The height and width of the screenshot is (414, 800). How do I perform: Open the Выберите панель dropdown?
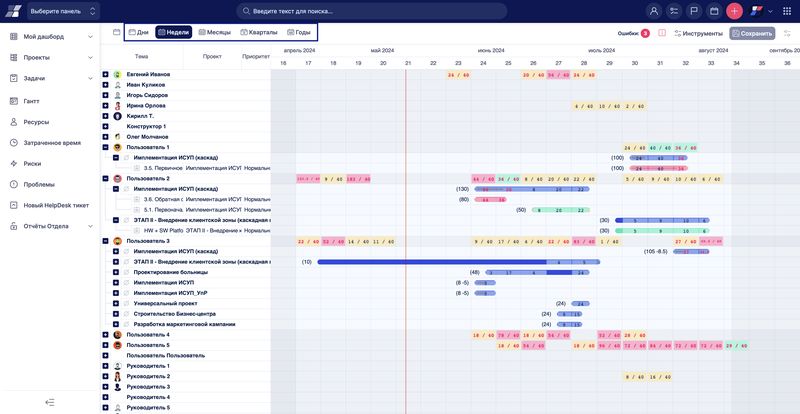(x=64, y=11)
